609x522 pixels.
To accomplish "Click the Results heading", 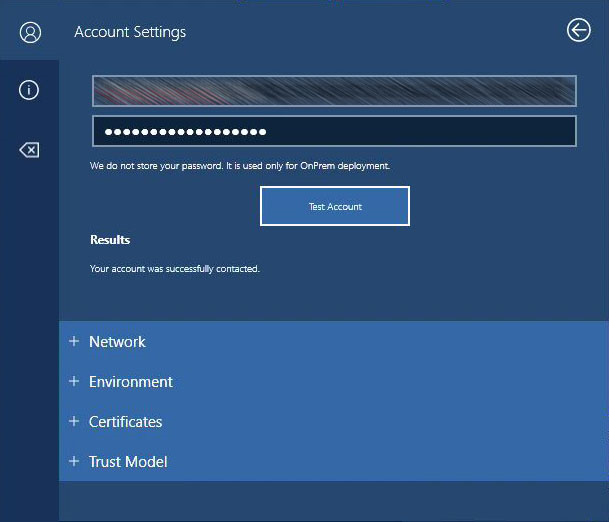I will coord(110,240).
